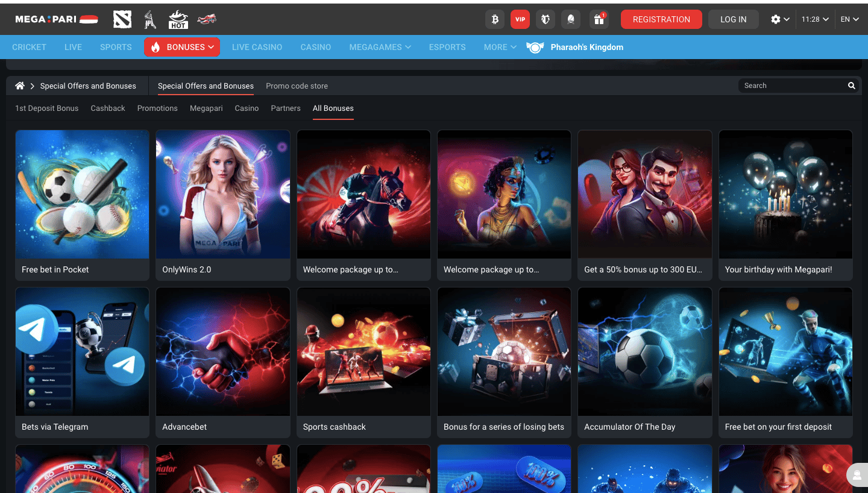Expand the BONUSES menu
This screenshot has height=493, width=868.
[x=182, y=47]
